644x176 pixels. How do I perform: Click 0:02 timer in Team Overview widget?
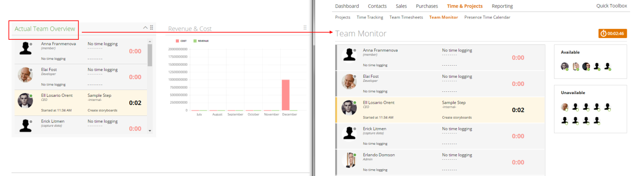135,103
